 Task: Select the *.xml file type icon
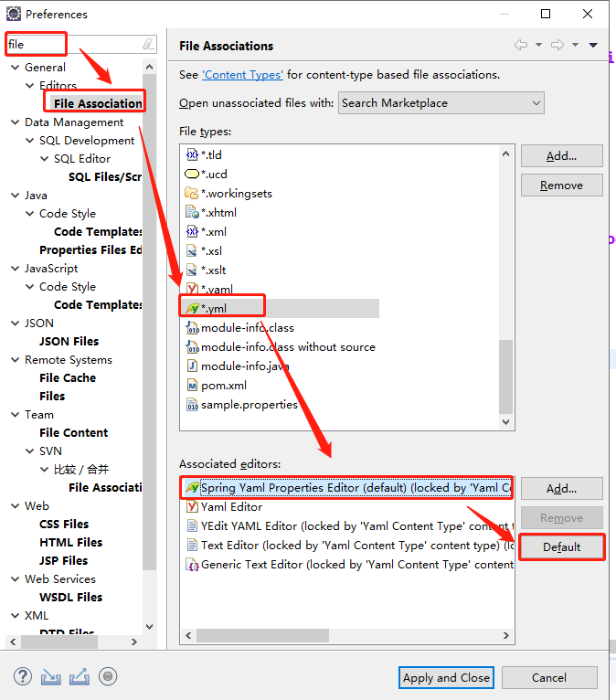pos(192,232)
